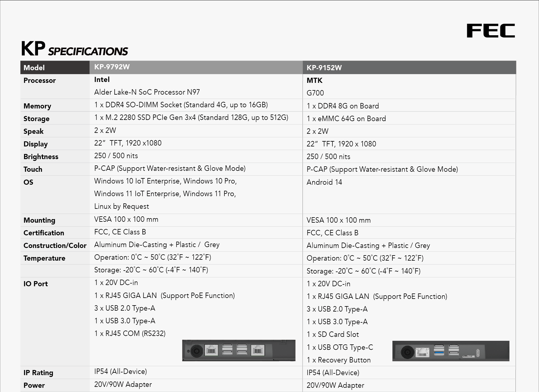The height and width of the screenshot is (392, 539).
Task: Select the KP-9792W column header
Action: coord(196,67)
